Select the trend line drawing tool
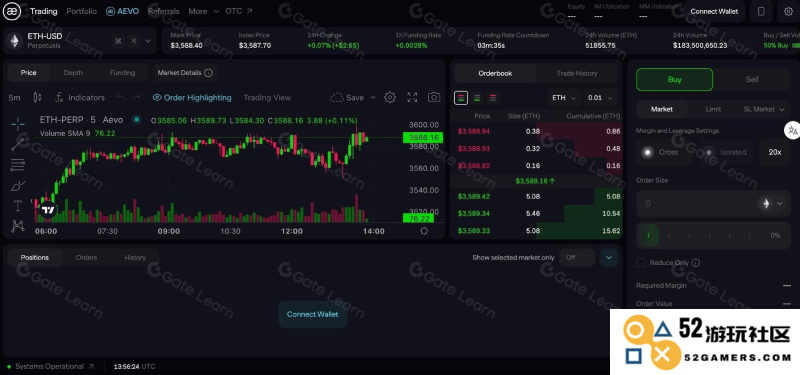Screen dimensions: 800x375 [x=18, y=144]
